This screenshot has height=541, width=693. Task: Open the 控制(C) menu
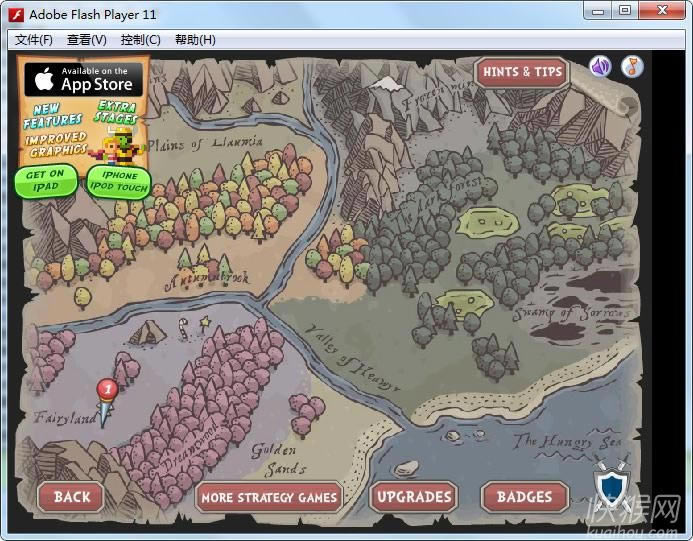tap(140, 40)
